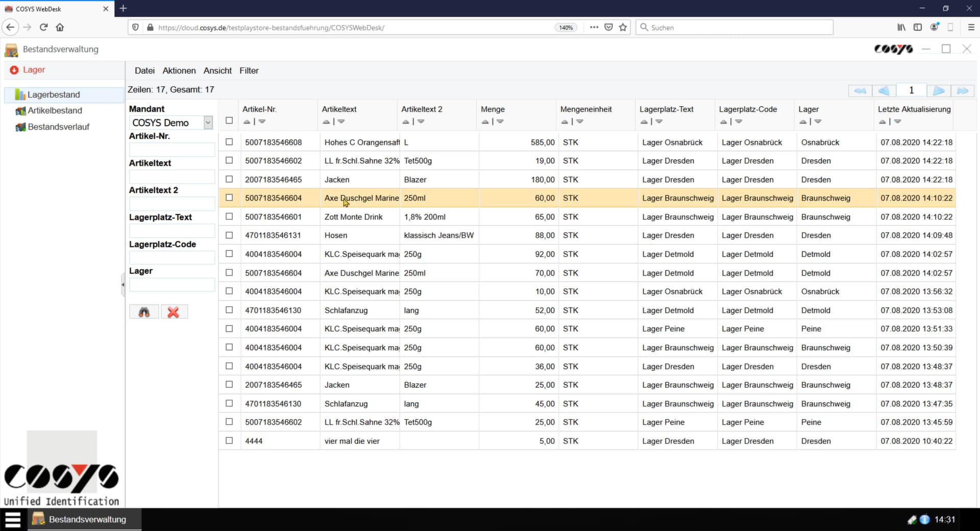This screenshot has height=531, width=980.
Task: Sort Mengeneinheit column ascending
Action: [565, 121]
